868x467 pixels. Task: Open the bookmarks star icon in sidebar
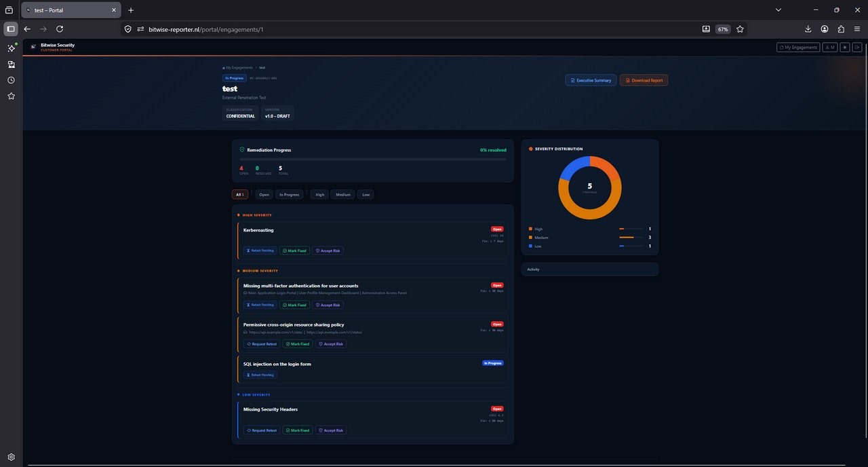click(x=11, y=96)
